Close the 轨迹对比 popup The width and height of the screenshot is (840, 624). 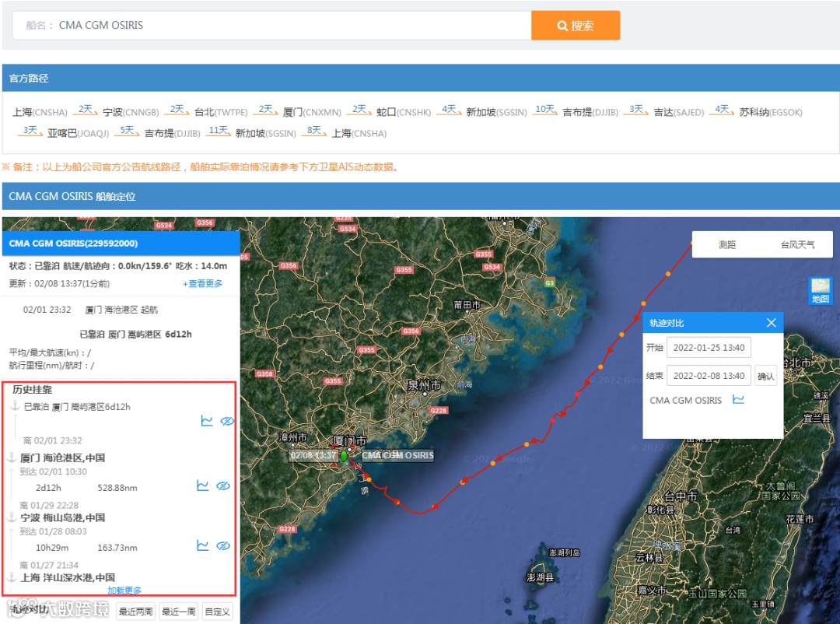pyautogui.click(x=771, y=323)
